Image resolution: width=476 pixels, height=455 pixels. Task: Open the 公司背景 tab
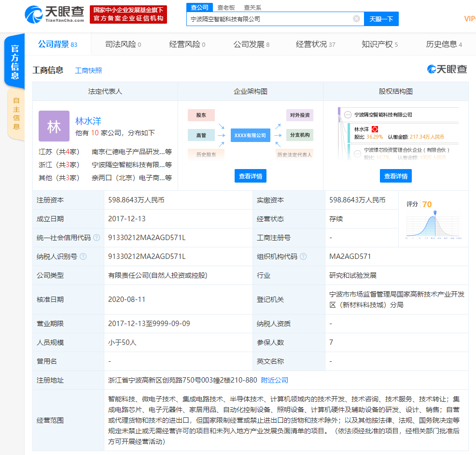pos(57,44)
